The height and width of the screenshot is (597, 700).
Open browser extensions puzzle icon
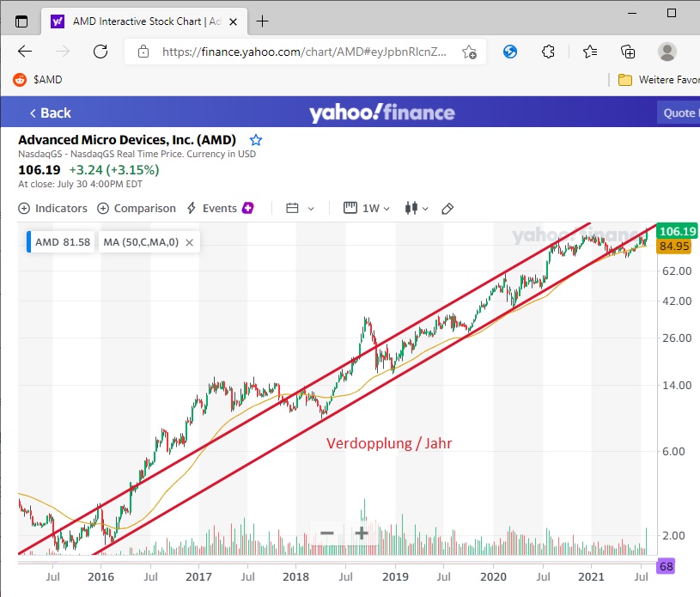coord(549,52)
